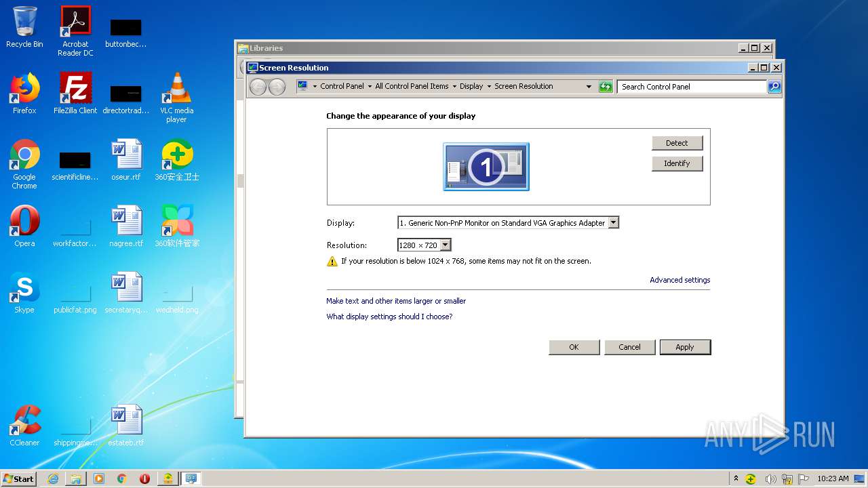Select the nagree.rtf document icon
Screen dimensions: 868x488
coord(126,226)
